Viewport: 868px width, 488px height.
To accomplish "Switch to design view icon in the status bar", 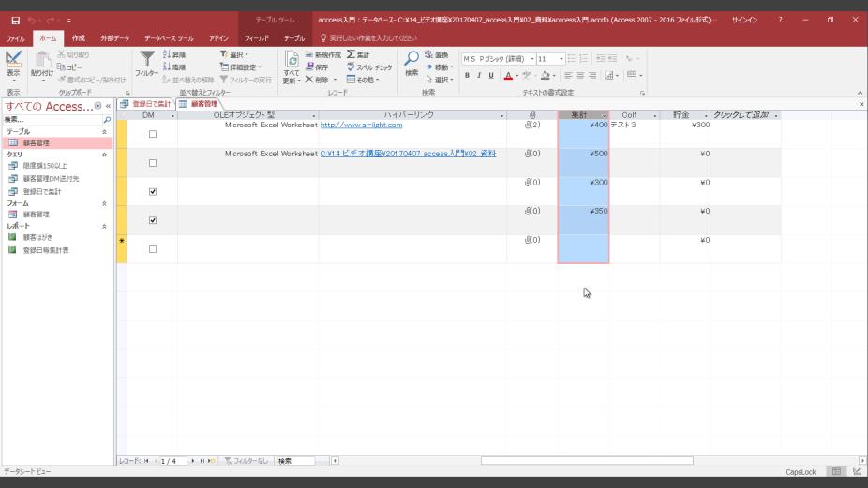I will coord(857,471).
